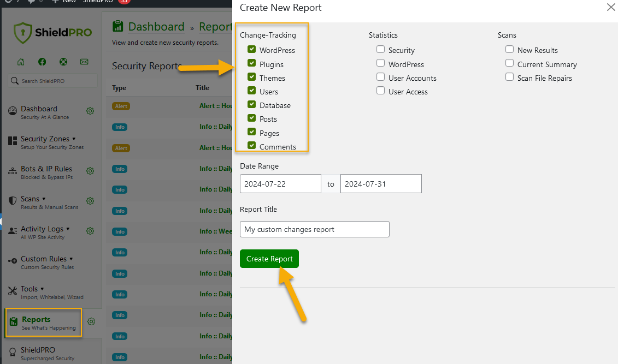Open Dashboard Security At A Glance item
The width and height of the screenshot is (618, 364).
45,112
